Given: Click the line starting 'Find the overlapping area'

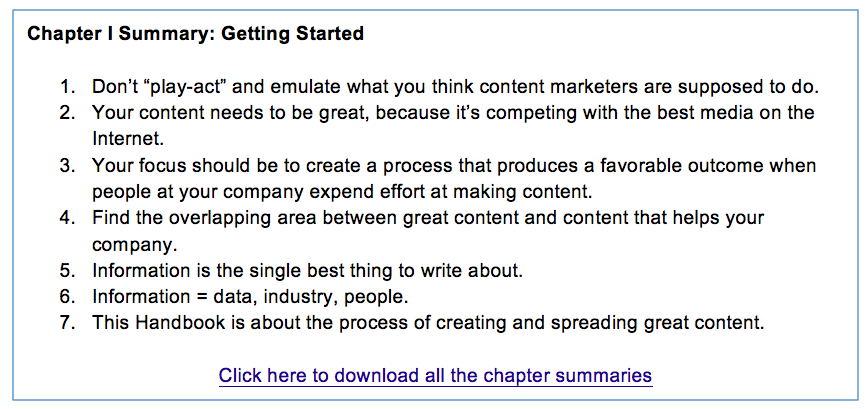Looking at the screenshot, I should coord(428,216).
